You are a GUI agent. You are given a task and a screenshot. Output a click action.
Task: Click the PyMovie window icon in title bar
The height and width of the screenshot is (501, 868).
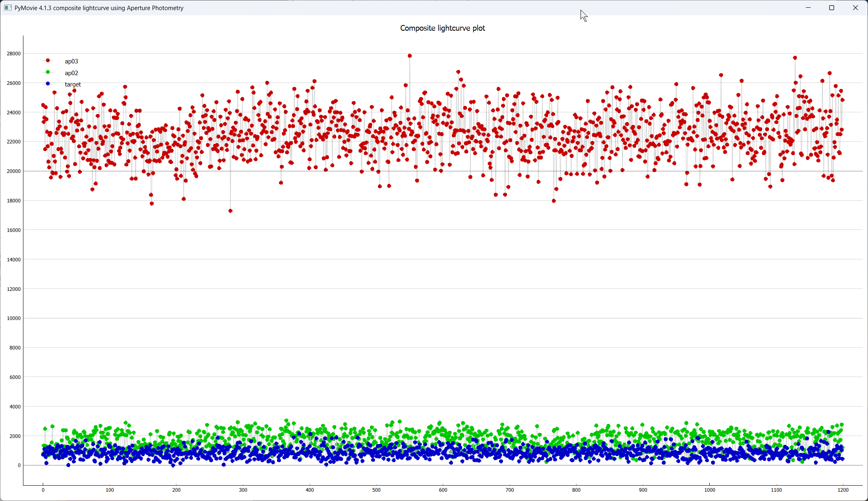(8, 8)
